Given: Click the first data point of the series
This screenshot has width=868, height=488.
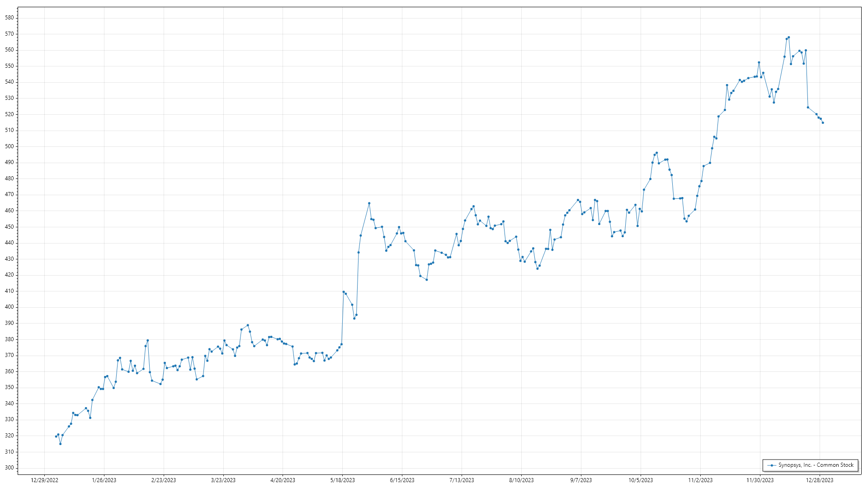Looking at the screenshot, I should coord(56,436).
